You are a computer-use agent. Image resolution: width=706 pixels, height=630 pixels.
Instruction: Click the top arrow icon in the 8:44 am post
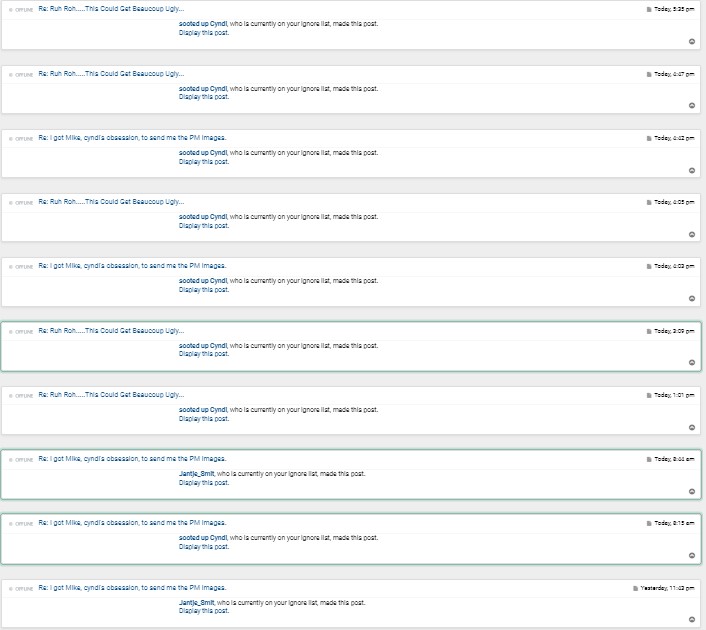pos(692,491)
